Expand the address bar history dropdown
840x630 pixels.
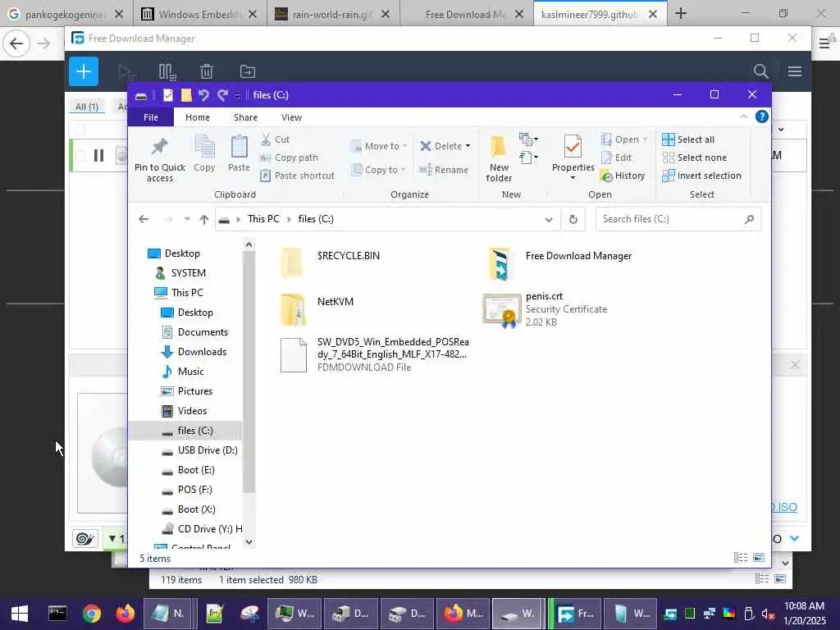tap(549, 219)
